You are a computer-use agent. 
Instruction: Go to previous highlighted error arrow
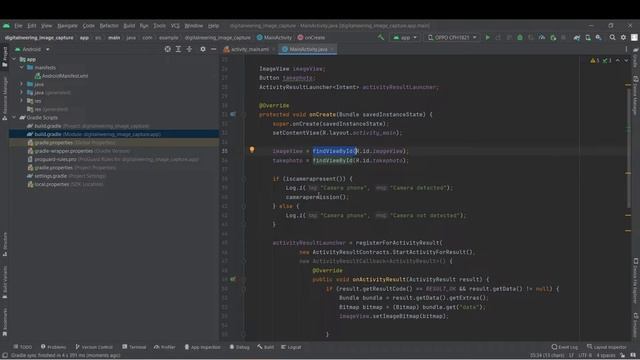(618, 60)
